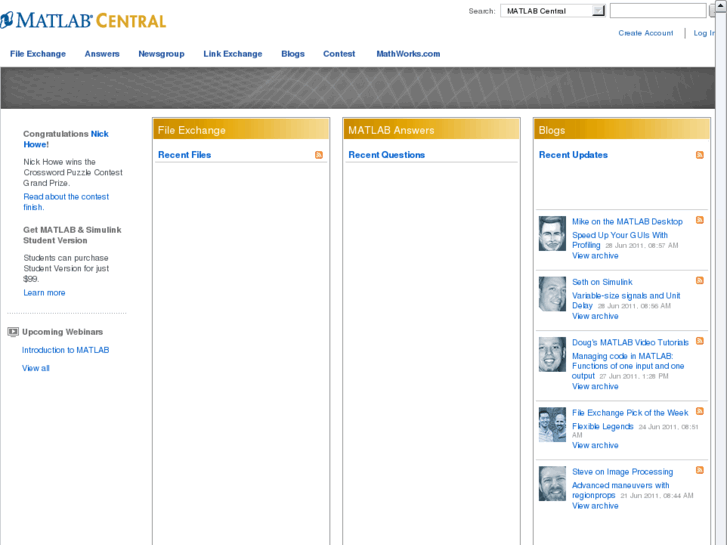Image resolution: width=727 pixels, height=545 pixels.
Task: Click View all webinars link
Action: [36, 368]
